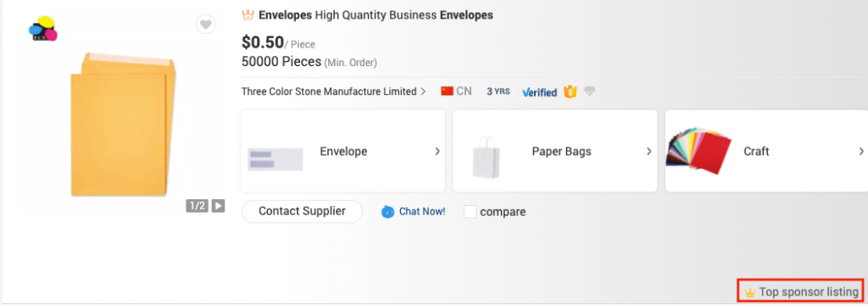This screenshot has width=868, height=305.
Task: Open Envelopes High Quantity Business Envelopes listing
Action: (376, 15)
